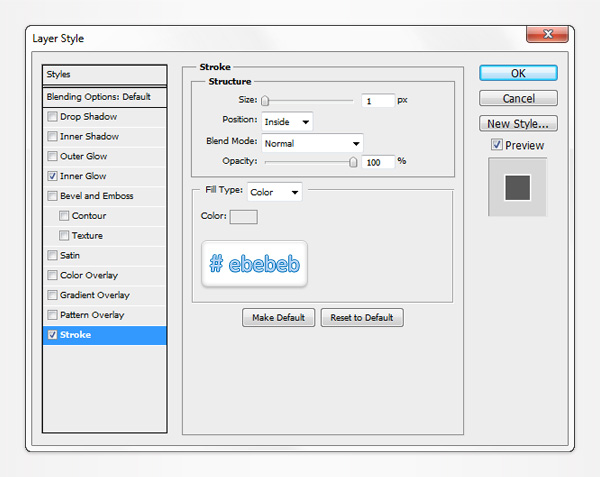This screenshot has height=477, width=600.
Task: Tick the Contour checkbox
Action: click(64, 216)
